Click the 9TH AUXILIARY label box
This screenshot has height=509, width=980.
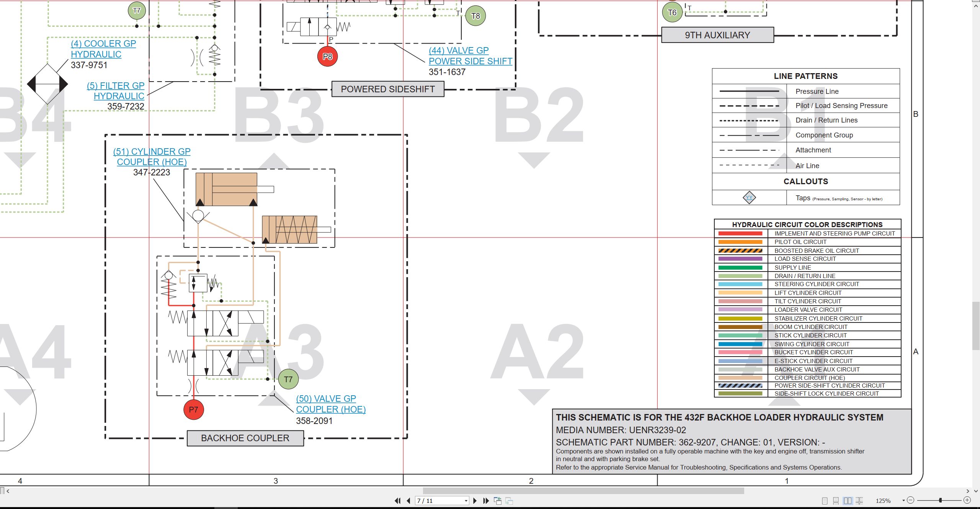[718, 35]
